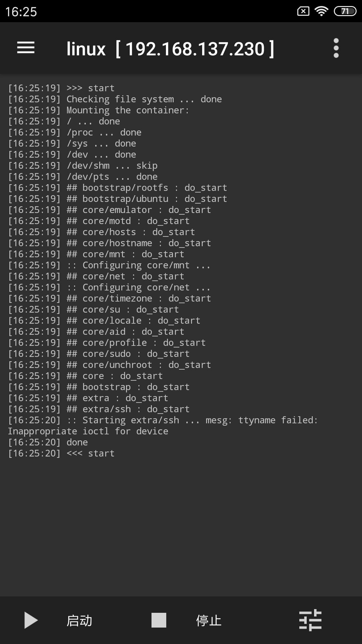Tap the Wi-Fi status bar icon

(x=321, y=11)
